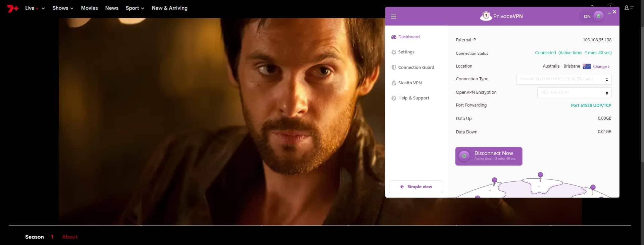This screenshot has width=644, height=245.
Task: Expand the Sport menu
Action: tap(135, 8)
